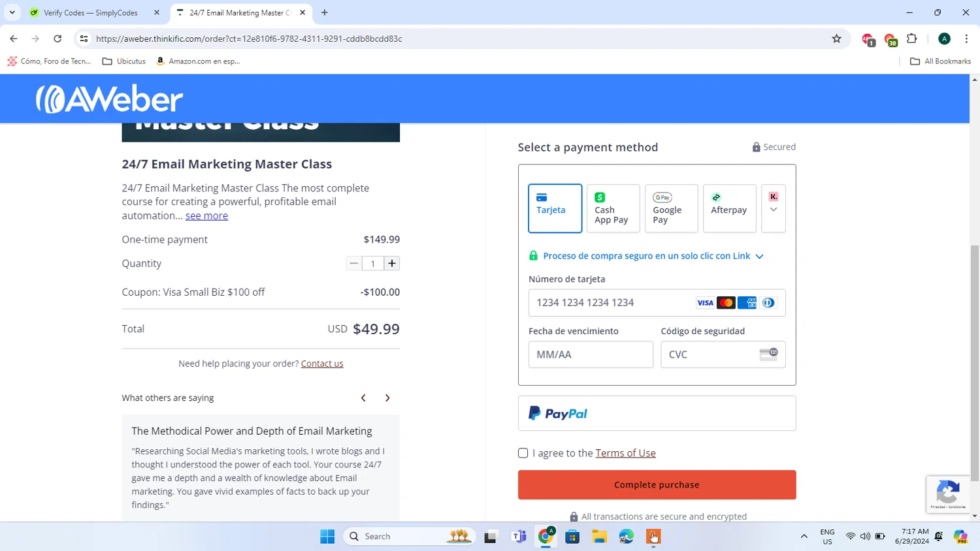Switch to Verify Codes SimplyCodes tab

point(91,12)
